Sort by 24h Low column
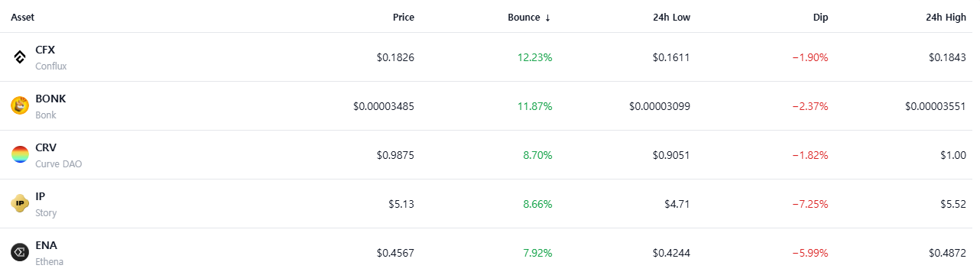The width and height of the screenshot is (980, 275). (x=673, y=17)
